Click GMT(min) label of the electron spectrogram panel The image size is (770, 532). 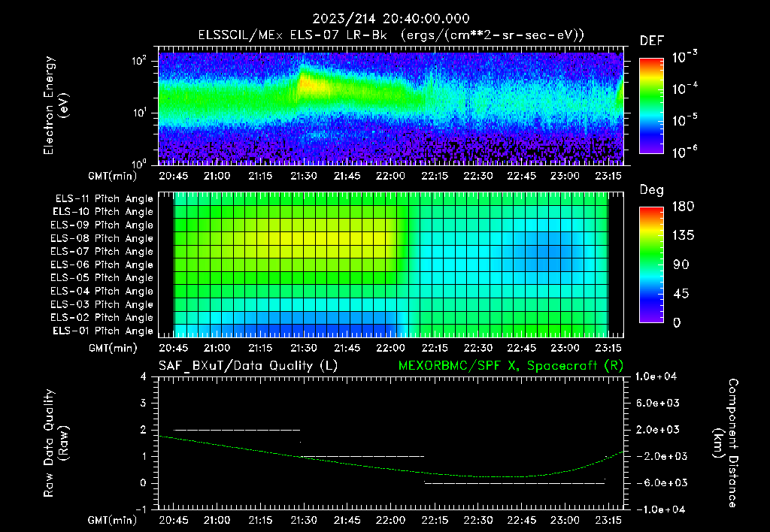113,176
